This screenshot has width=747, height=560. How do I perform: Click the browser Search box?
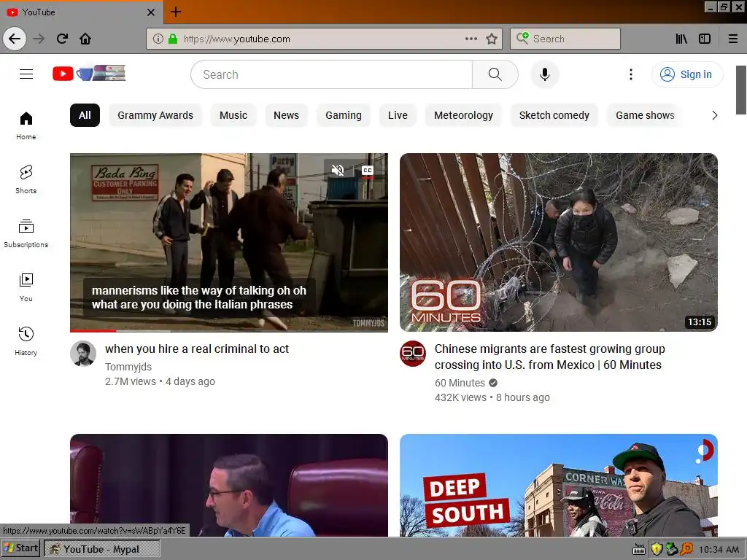pos(565,39)
